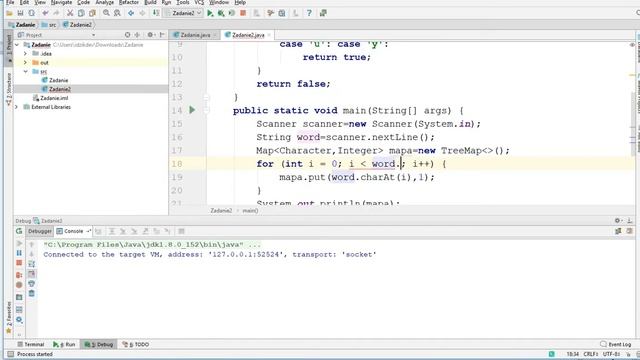Image resolution: width=640 pixels, height=360 pixels.
Task: Click the print console icon
Action: [x=31, y=284]
